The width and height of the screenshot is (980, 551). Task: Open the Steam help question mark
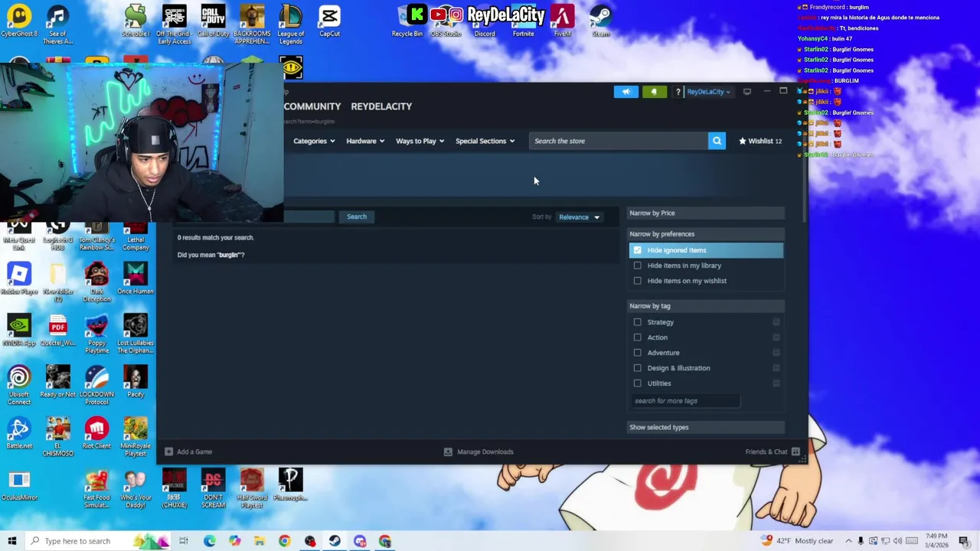point(678,92)
